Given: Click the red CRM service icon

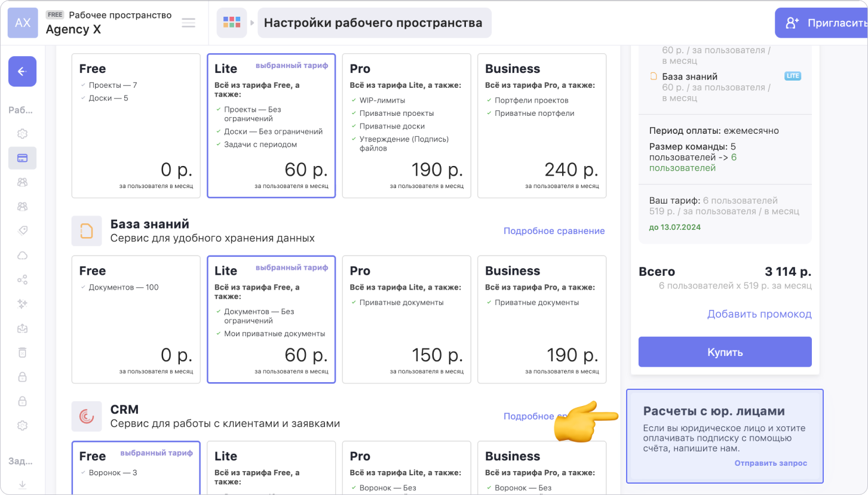Looking at the screenshot, I should coord(87,416).
